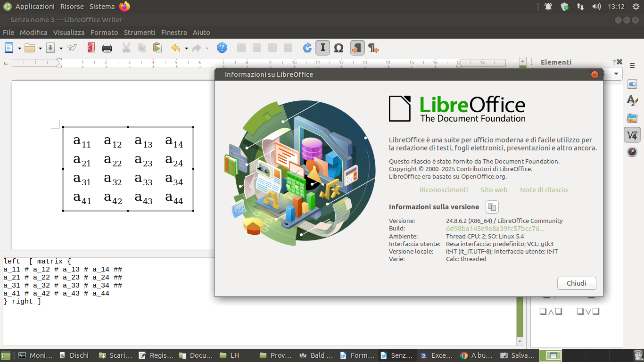Click the Save document icon
The image size is (644, 362).
50,48
